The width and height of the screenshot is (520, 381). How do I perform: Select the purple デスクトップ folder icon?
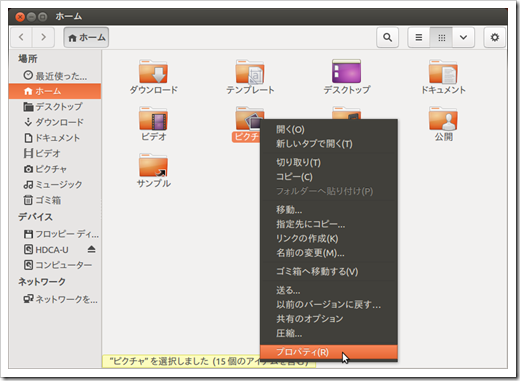(x=347, y=77)
